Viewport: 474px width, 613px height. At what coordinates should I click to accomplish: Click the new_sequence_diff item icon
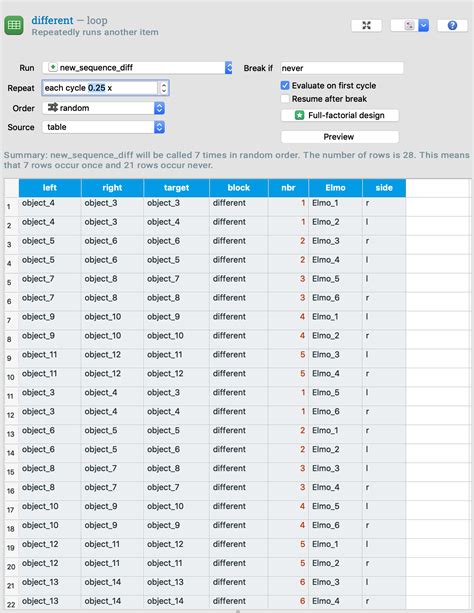point(52,67)
